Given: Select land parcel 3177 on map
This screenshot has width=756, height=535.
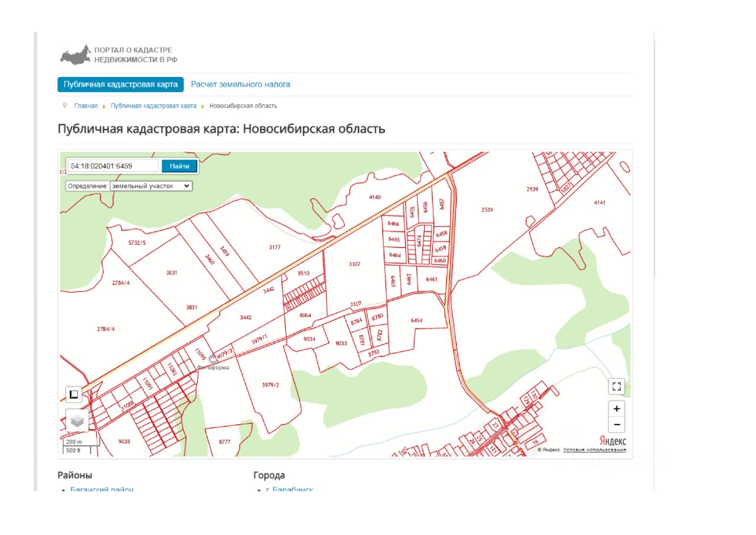Looking at the screenshot, I should point(275,248).
